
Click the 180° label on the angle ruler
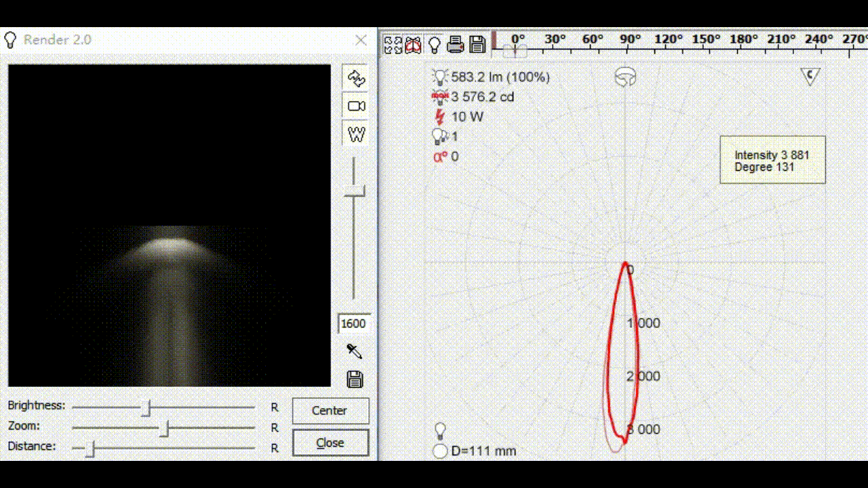point(744,39)
